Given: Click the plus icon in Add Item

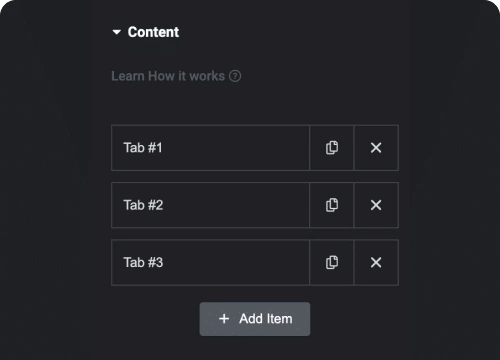Looking at the screenshot, I should click(x=224, y=319).
